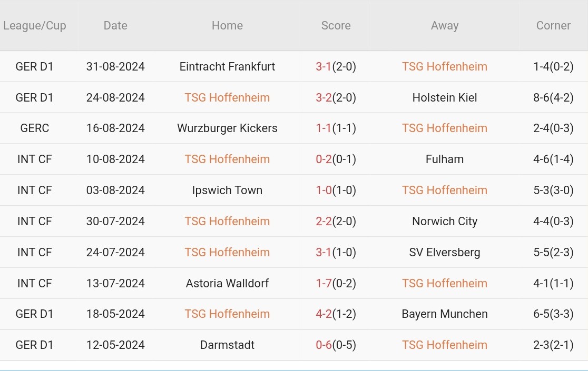Select the Away column header

coord(444,26)
